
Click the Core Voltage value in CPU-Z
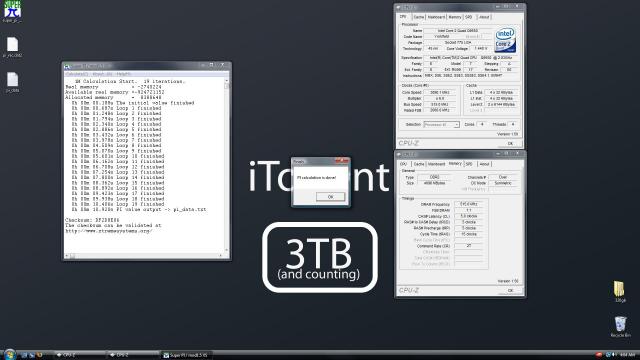tap(481, 48)
